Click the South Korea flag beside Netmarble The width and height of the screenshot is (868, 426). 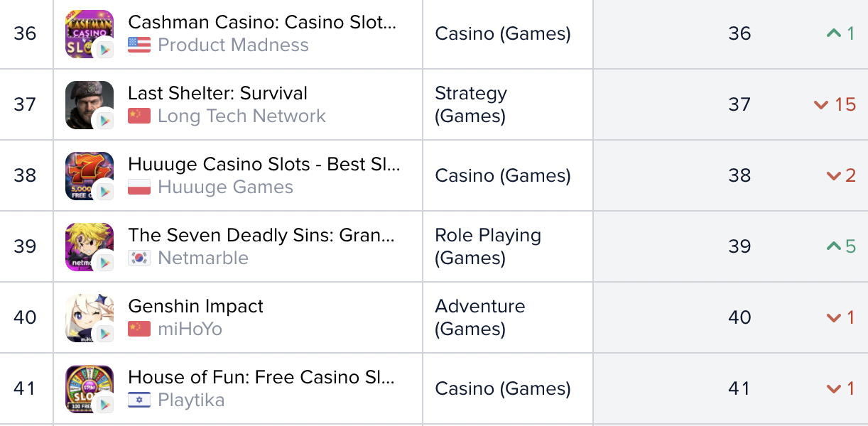(139, 258)
